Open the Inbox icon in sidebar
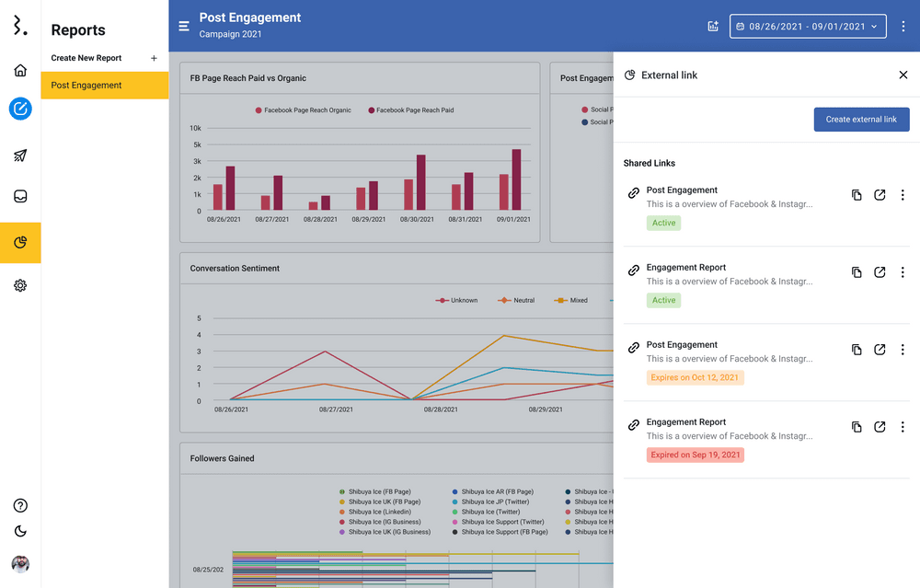Viewport: 920px width, 588px height. [x=20, y=196]
